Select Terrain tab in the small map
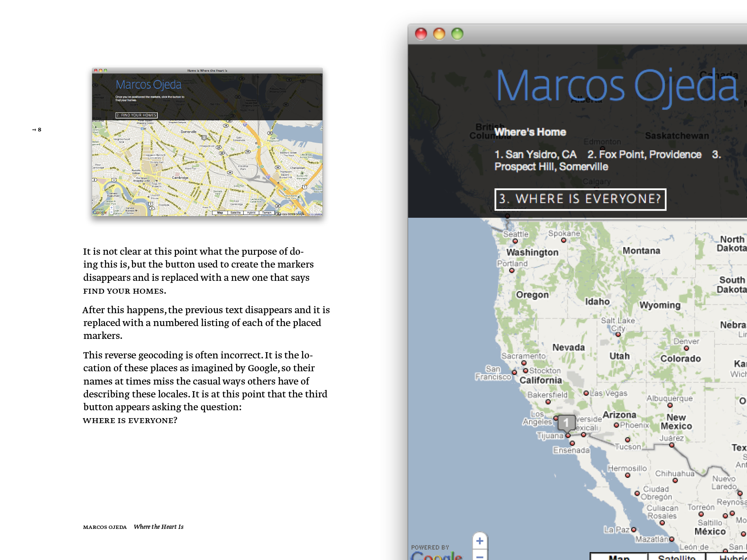Viewport: 747px width, 560px height. (x=266, y=213)
